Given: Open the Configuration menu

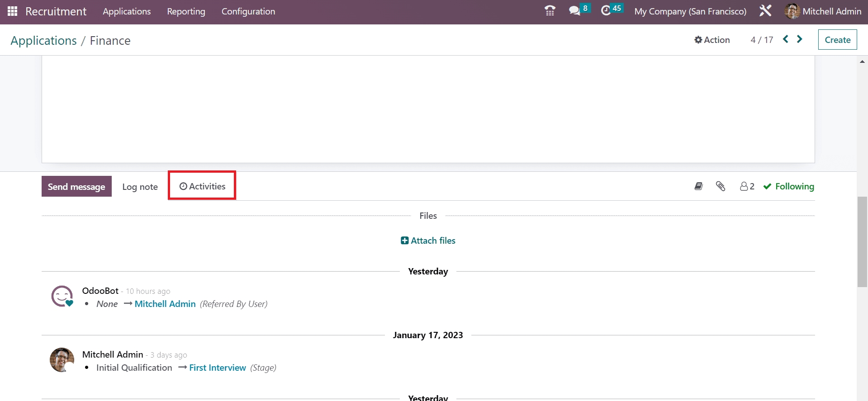Looking at the screenshot, I should (x=248, y=11).
